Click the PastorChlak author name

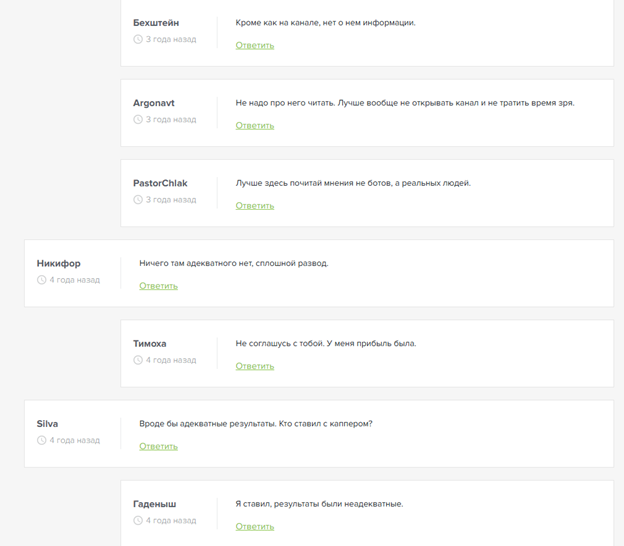(160, 183)
